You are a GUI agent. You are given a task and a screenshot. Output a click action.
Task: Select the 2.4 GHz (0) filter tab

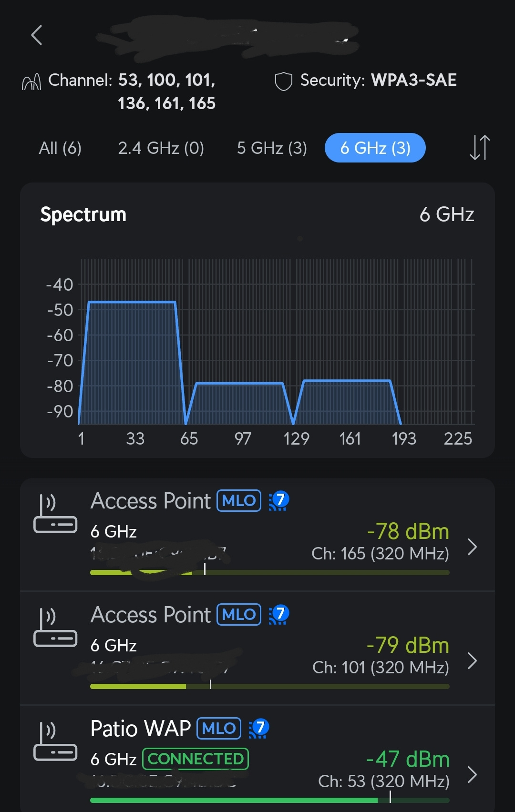pos(161,148)
